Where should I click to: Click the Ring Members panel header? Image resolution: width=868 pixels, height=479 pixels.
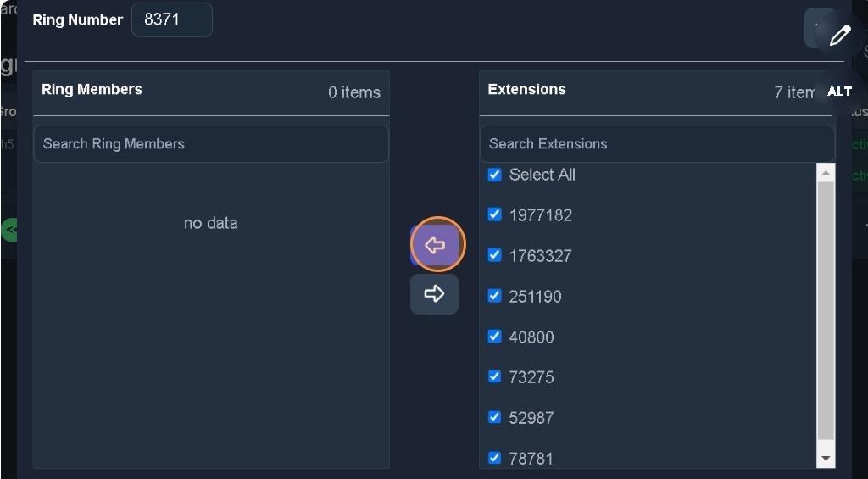click(x=92, y=90)
